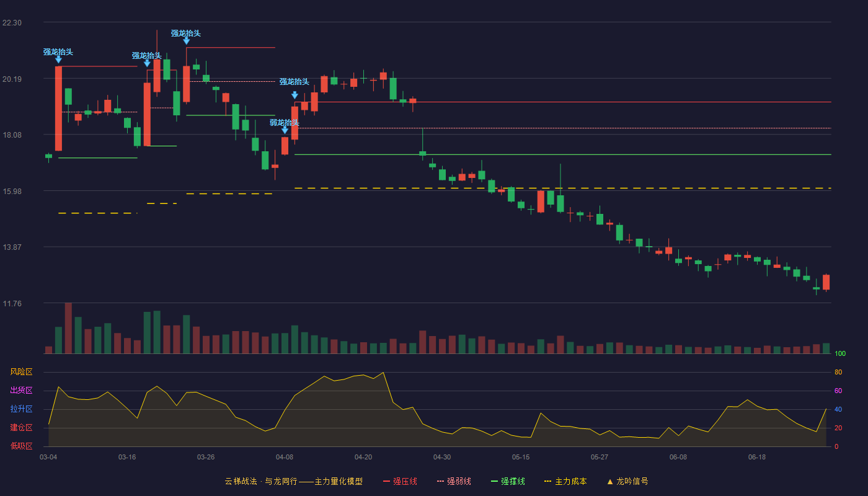Click the 18.08 price axis label

click(12, 135)
